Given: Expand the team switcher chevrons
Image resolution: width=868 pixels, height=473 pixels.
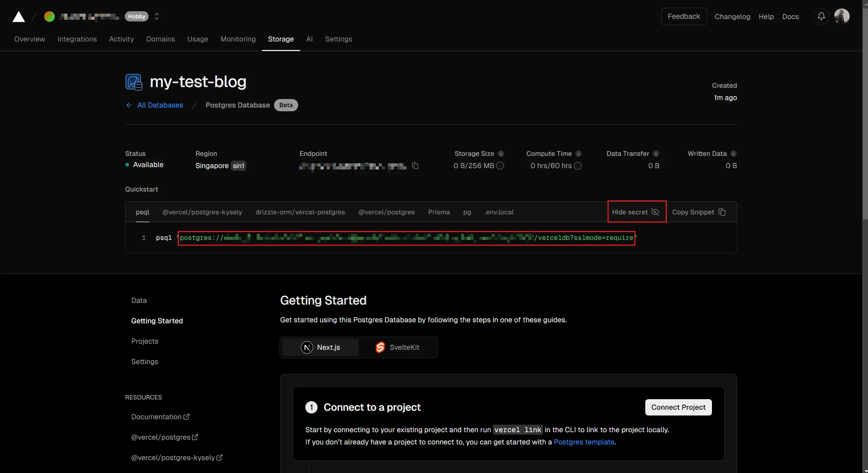Looking at the screenshot, I should tap(157, 16).
